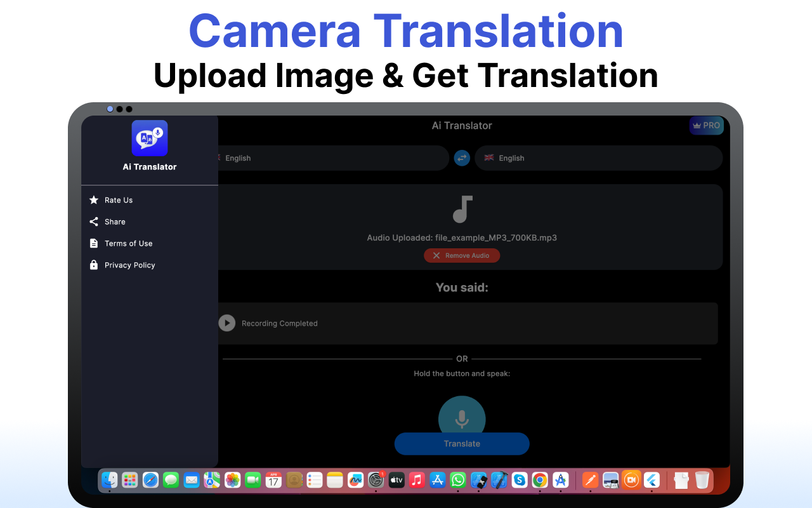Open System Settings with notification badge
This screenshot has width=812, height=508.
pos(376,480)
